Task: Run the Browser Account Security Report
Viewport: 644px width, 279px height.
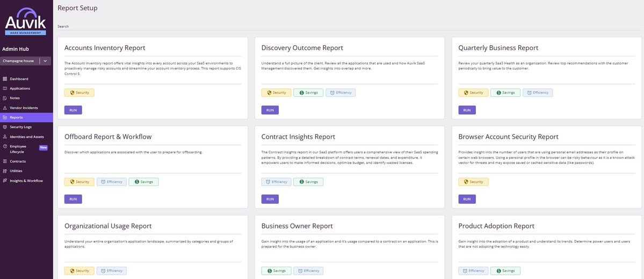Action: pos(467,199)
